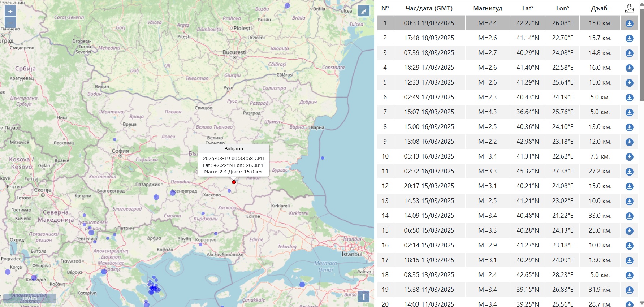Click download icon for row 12
Screen dimensions: 644x307
coord(629,186)
